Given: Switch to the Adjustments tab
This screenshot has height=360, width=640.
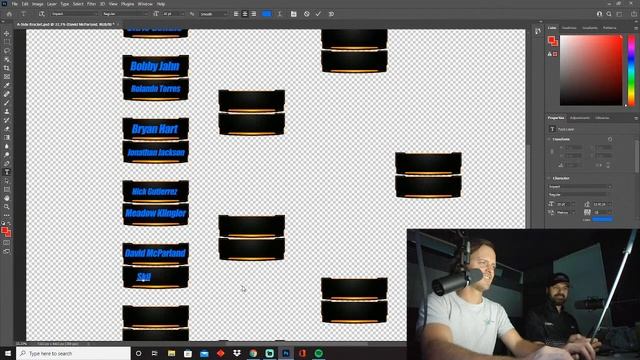Looking at the screenshot, I should (580, 118).
